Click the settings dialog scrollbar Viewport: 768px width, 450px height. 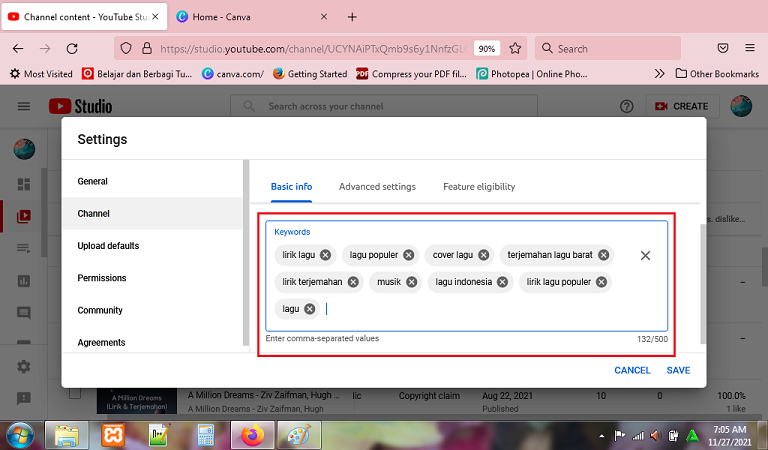(x=703, y=284)
